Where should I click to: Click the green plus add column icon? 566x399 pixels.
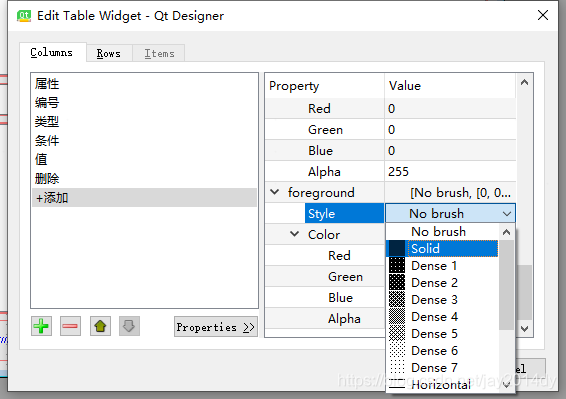[x=41, y=326]
